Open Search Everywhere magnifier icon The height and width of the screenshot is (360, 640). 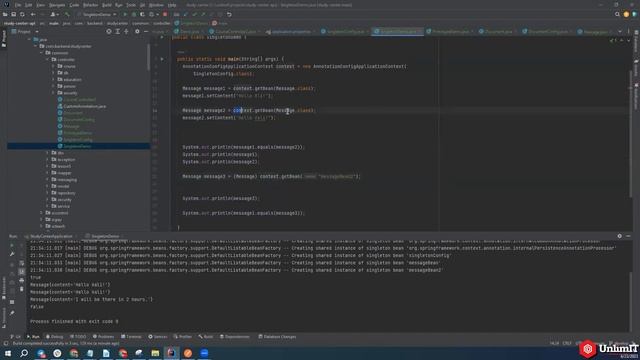click(617, 14)
